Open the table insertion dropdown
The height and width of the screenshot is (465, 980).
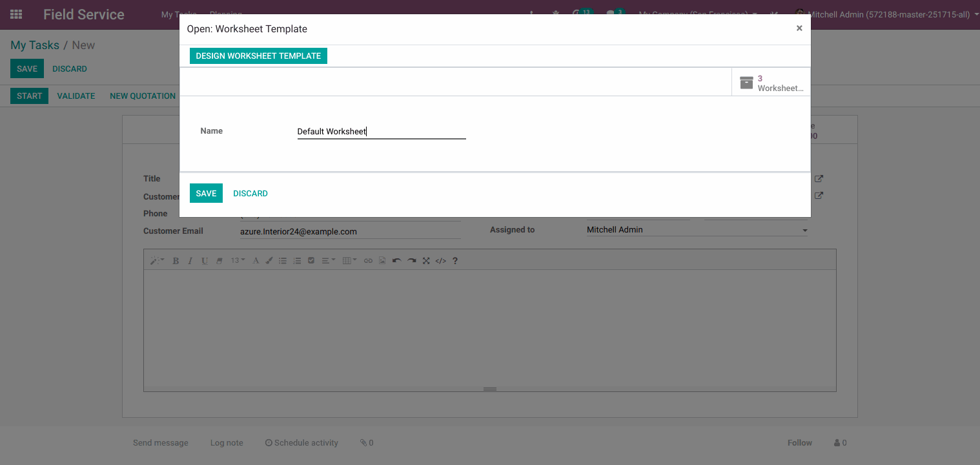coord(349,260)
